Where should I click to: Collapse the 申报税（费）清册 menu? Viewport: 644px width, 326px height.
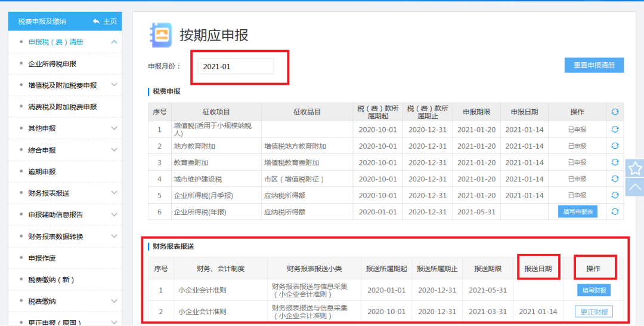(114, 42)
